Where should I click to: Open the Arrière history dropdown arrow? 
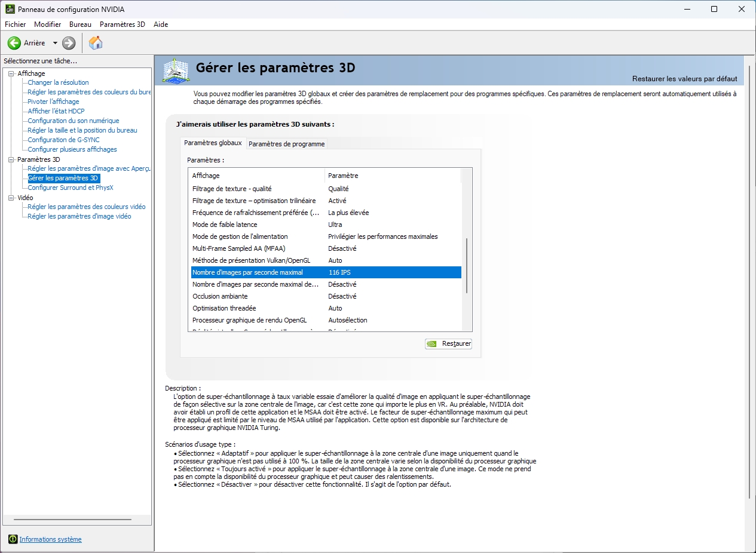(55, 43)
